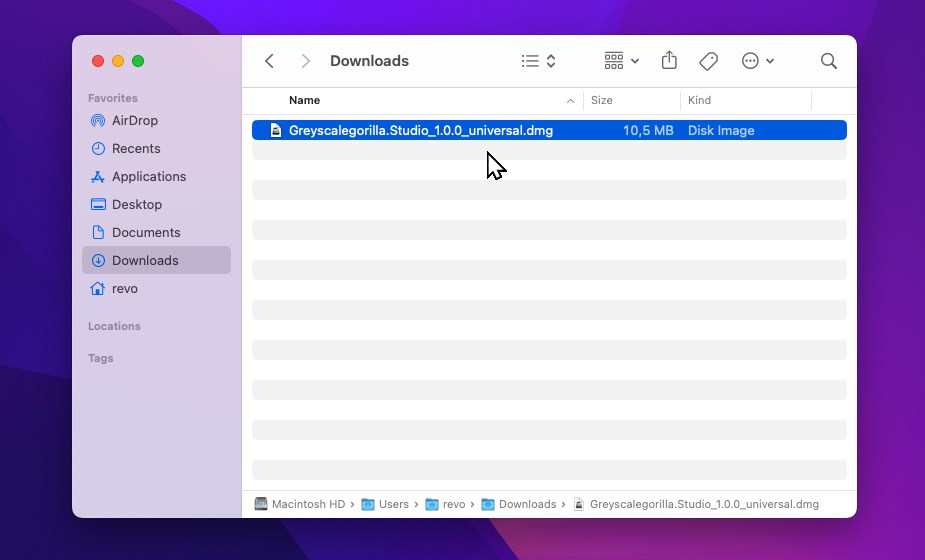Click the Downloads window title
Screen dimensions: 925x560
click(369, 61)
